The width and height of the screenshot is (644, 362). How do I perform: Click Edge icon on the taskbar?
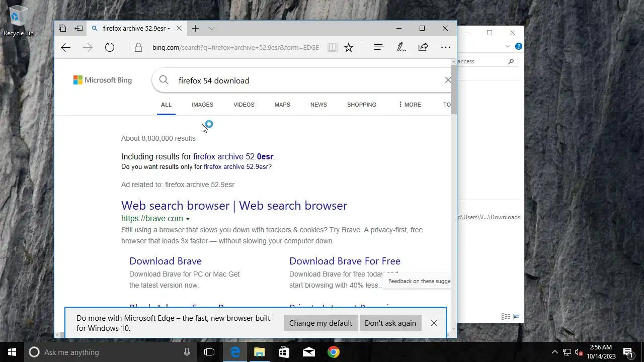235,352
